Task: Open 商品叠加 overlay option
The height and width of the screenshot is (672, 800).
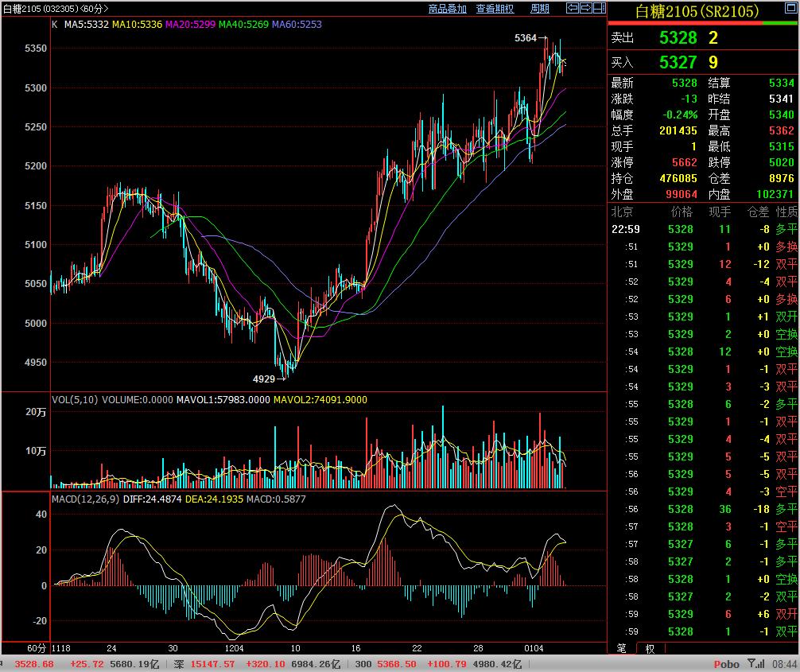Action: pyautogui.click(x=447, y=9)
